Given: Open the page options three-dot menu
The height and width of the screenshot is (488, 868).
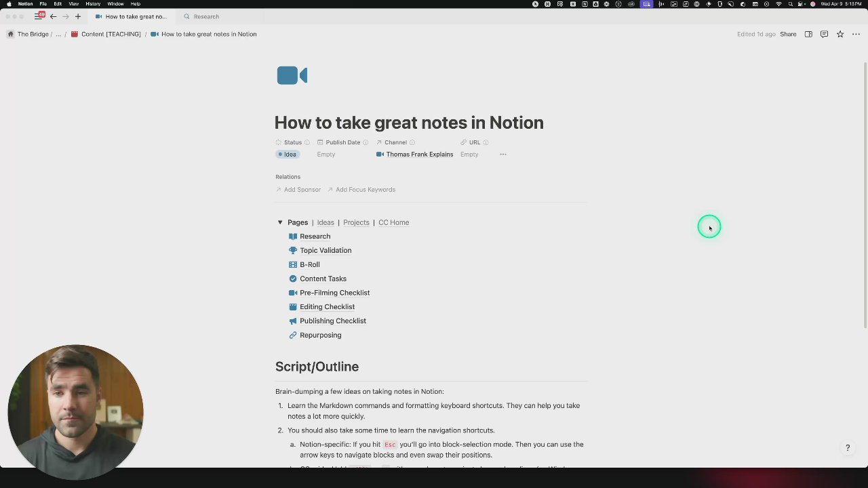Looking at the screenshot, I should click(856, 34).
